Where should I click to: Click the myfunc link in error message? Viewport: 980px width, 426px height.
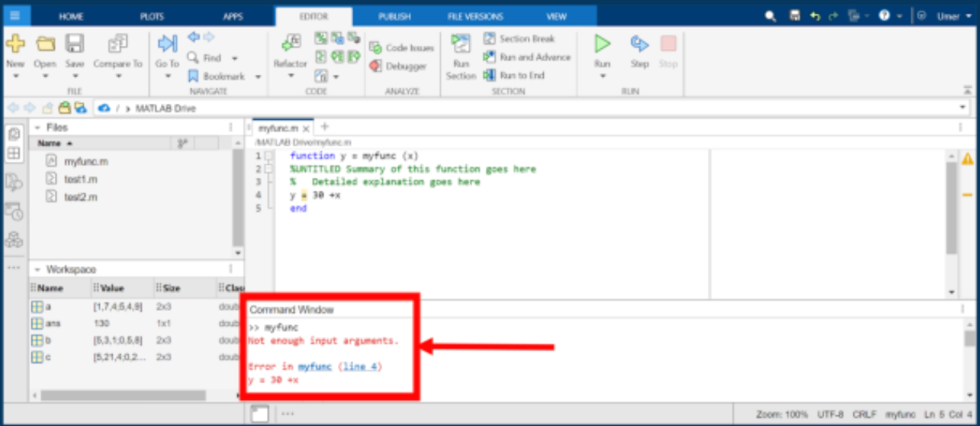tap(315, 366)
